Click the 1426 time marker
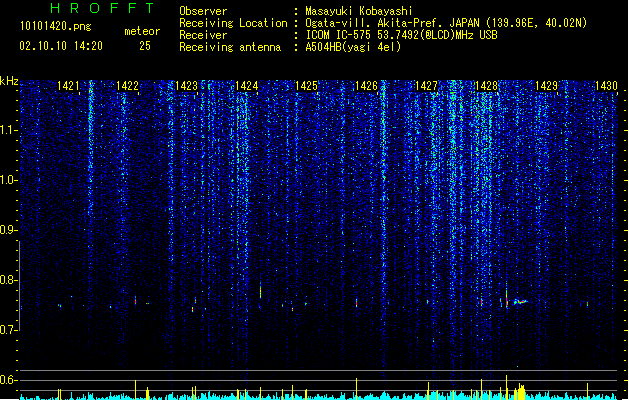 [366, 86]
